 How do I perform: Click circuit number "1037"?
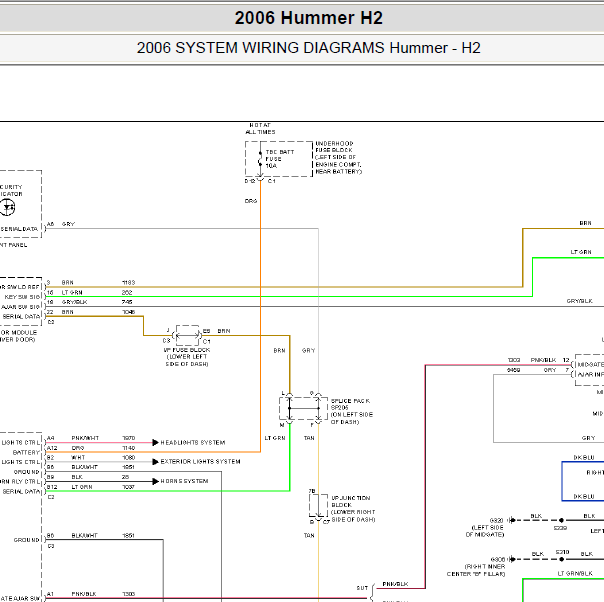pyautogui.click(x=129, y=487)
